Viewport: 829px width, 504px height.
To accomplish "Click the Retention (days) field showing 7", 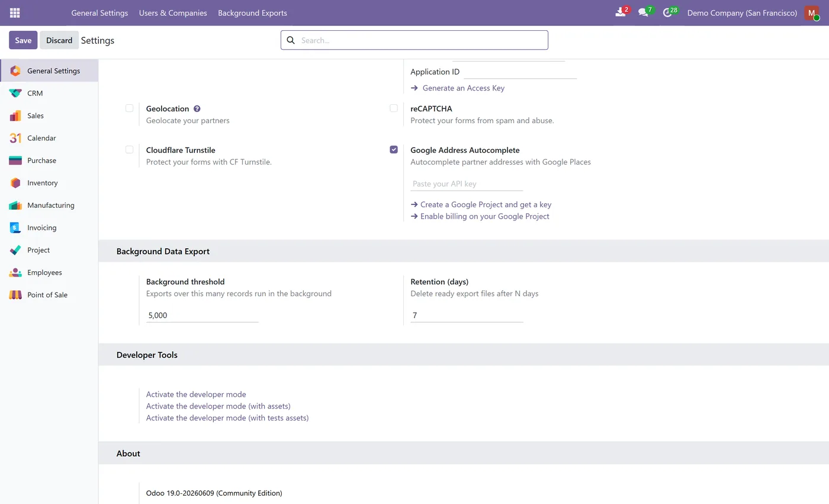I will [467, 316].
